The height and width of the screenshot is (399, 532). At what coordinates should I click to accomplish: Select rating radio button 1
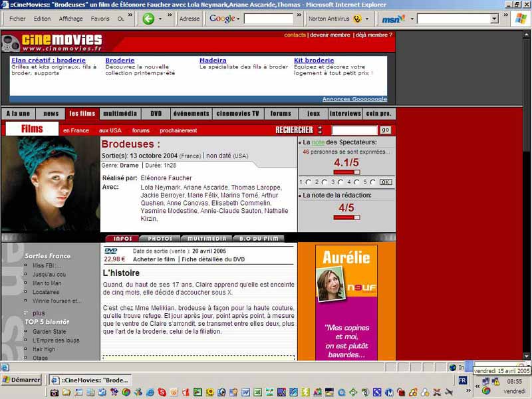coord(309,181)
